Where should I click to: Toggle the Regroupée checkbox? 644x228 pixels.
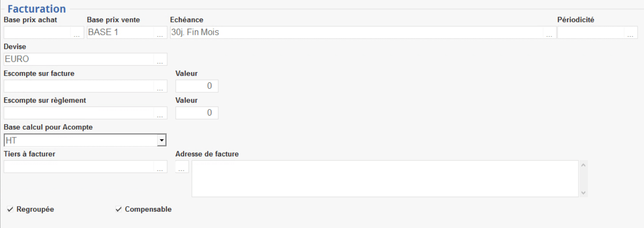pos(10,210)
